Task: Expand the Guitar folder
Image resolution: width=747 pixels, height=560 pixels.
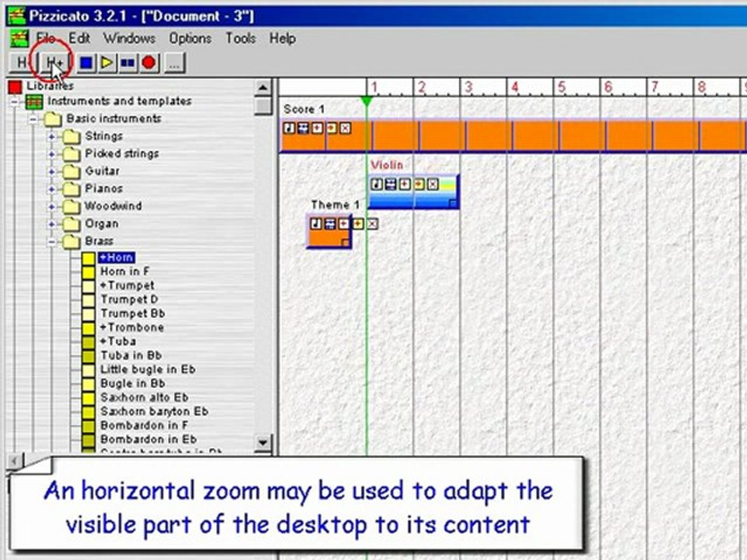Action: coord(51,171)
